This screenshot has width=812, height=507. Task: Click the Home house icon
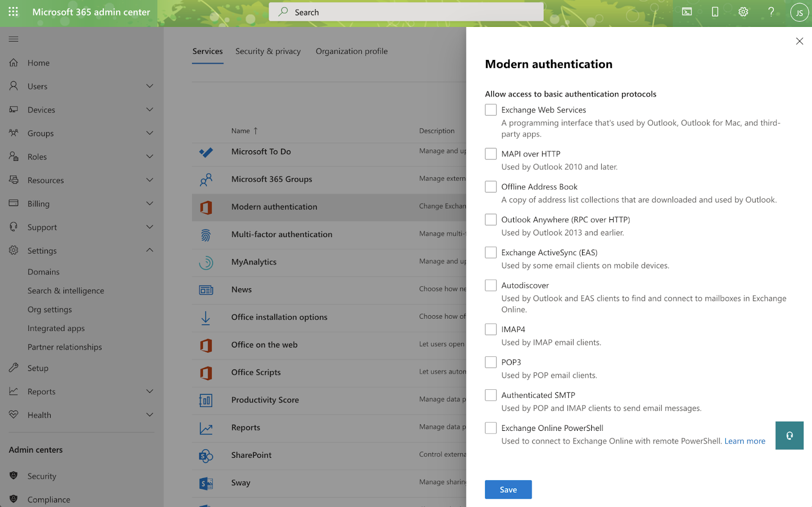tap(14, 62)
